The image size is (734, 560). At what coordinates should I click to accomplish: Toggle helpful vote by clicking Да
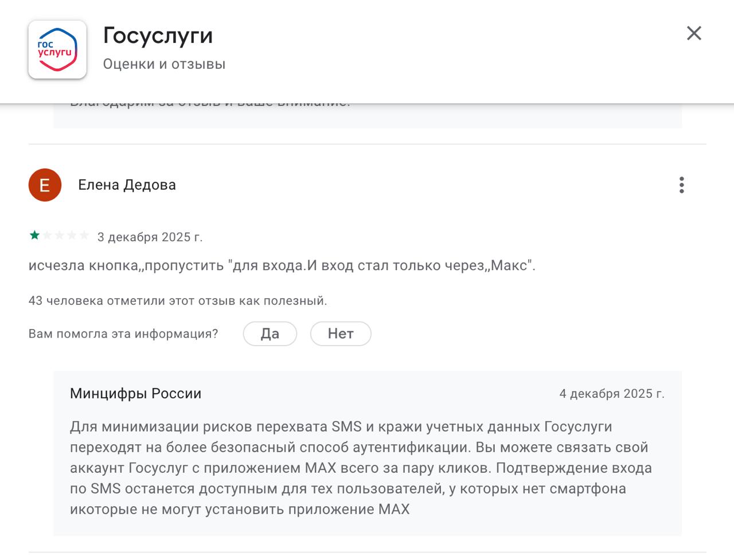pyautogui.click(x=270, y=334)
